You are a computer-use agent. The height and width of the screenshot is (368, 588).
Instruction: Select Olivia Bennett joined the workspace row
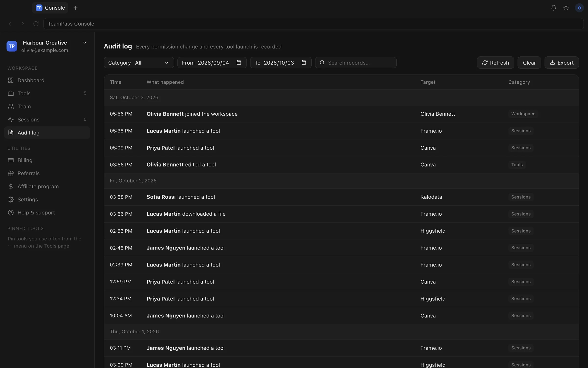pos(341,114)
